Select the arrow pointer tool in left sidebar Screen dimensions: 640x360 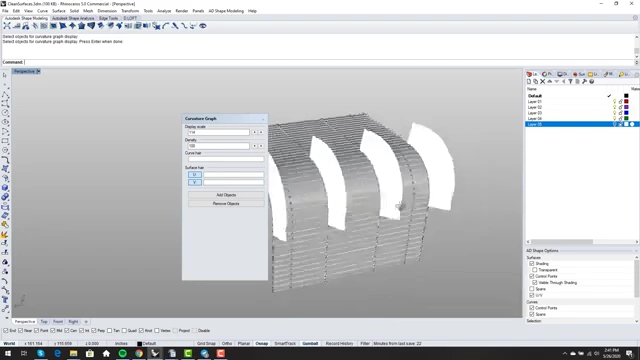[5, 75]
